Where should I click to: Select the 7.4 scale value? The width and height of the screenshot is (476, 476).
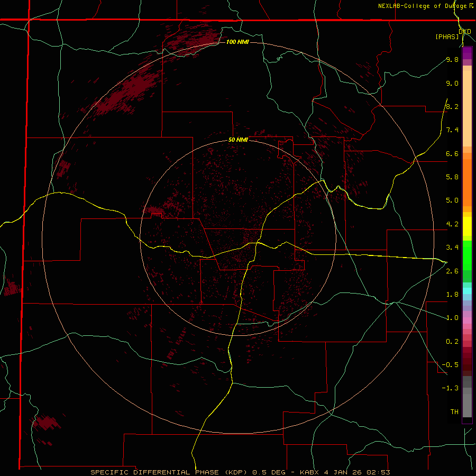(452, 130)
